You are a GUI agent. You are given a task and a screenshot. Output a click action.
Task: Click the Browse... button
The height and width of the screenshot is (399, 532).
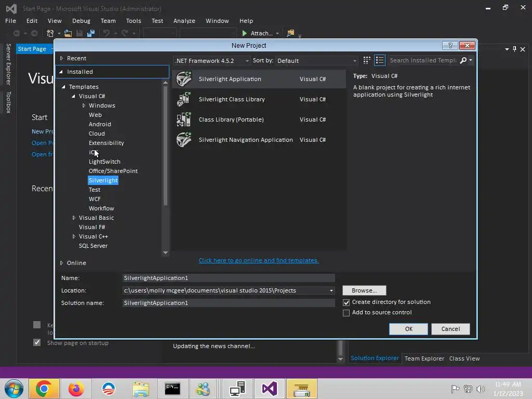(x=364, y=290)
